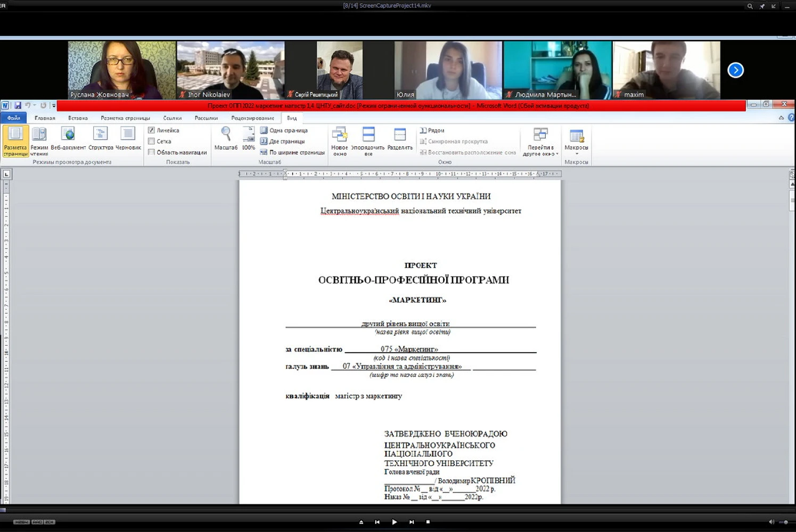Switch to Web document view (Веб-документ)
796x532 pixels.
pos(68,138)
